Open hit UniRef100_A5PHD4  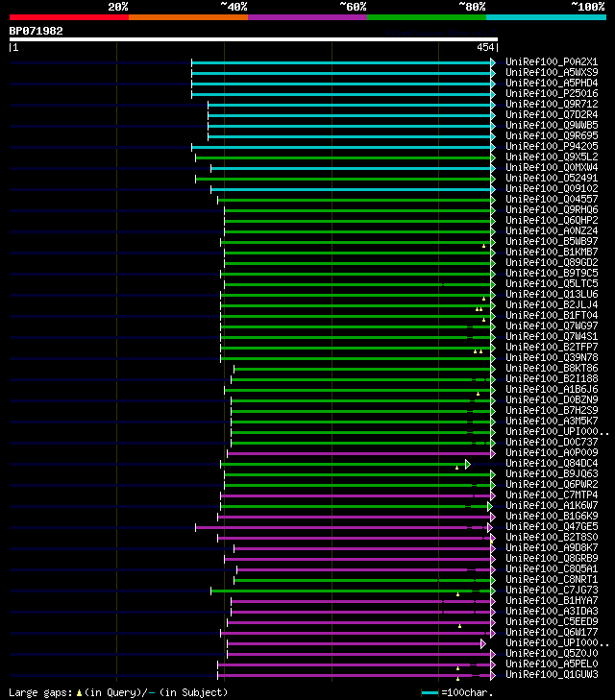point(552,83)
